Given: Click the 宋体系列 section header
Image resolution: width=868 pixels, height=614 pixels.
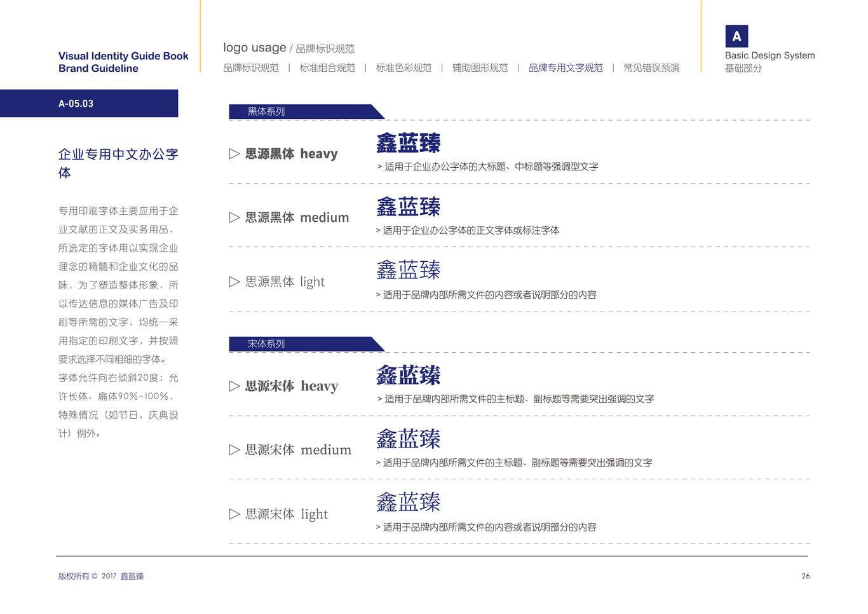Looking at the screenshot, I should click(x=306, y=344).
